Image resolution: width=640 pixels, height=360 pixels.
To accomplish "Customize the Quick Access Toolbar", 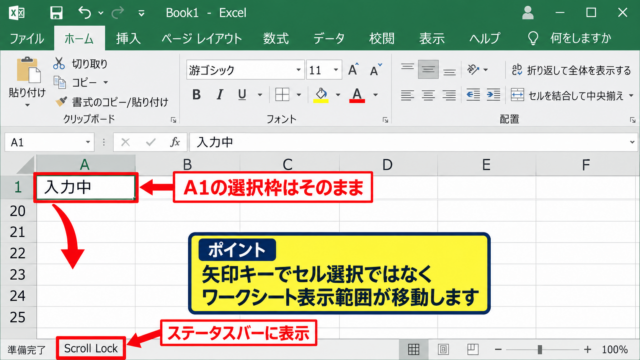I will [x=141, y=13].
